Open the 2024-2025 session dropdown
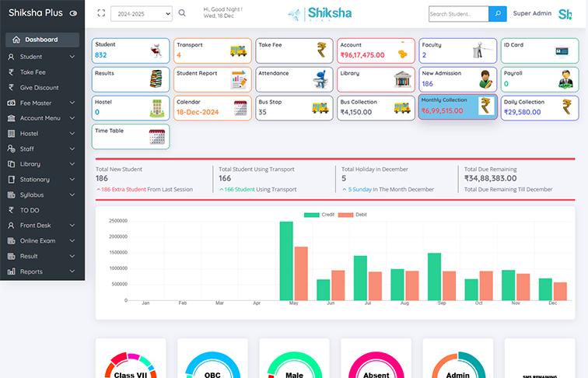This screenshot has height=378, width=588. tap(142, 14)
